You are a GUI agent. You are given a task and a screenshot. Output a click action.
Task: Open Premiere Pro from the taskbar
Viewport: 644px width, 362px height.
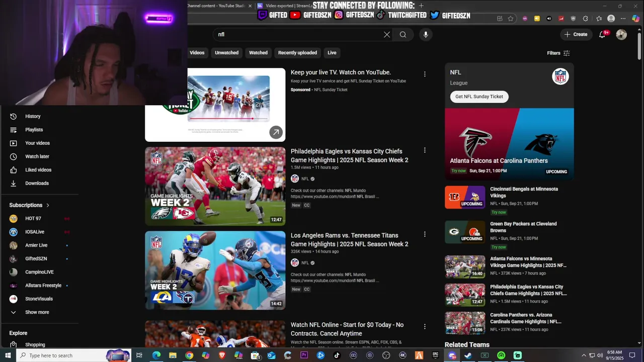coord(304,355)
